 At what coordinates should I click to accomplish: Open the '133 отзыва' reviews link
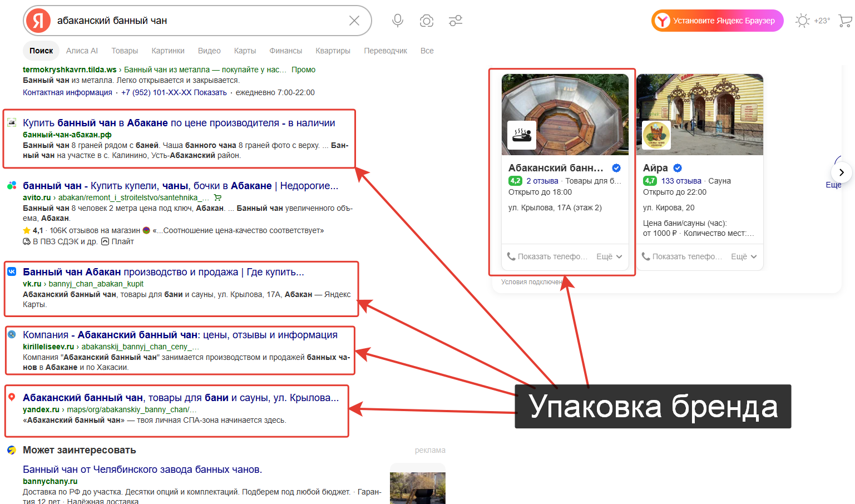[681, 181]
